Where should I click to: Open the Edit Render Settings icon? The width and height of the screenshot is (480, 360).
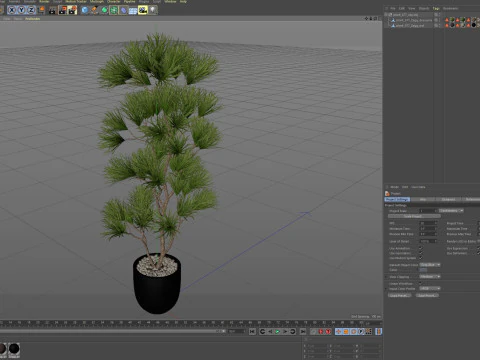[72, 10]
